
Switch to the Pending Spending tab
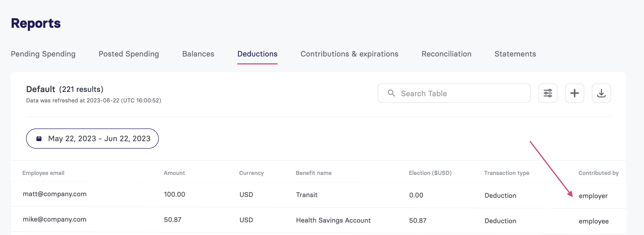[43, 54]
